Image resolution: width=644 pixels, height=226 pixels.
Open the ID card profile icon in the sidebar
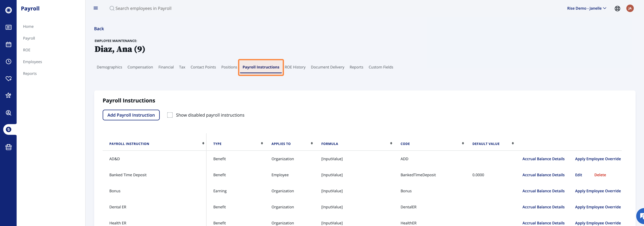[8, 27]
